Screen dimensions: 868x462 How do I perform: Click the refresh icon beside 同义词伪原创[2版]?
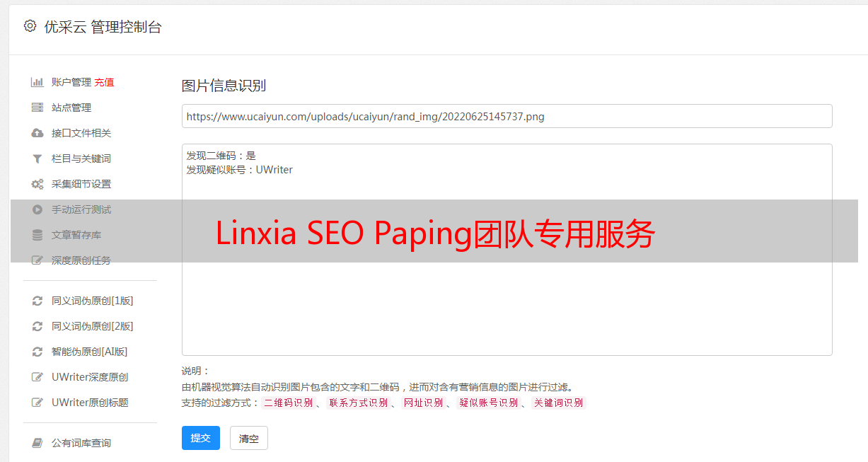[x=37, y=326]
